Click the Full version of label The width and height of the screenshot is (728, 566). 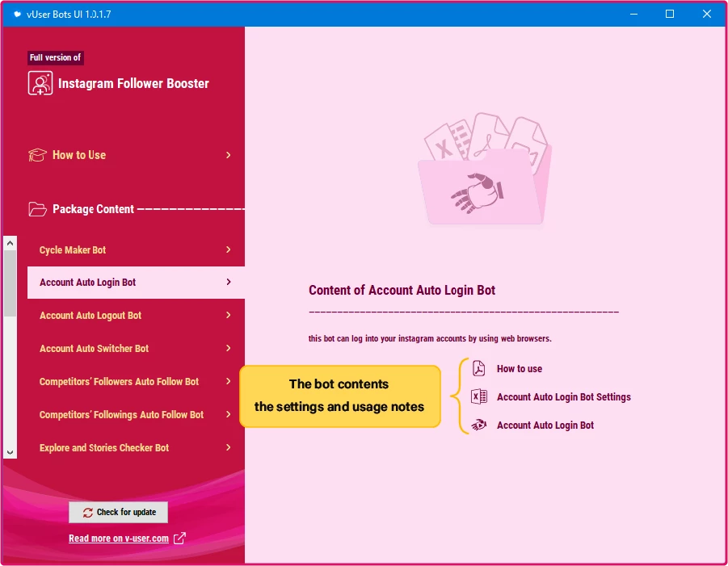(55, 57)
